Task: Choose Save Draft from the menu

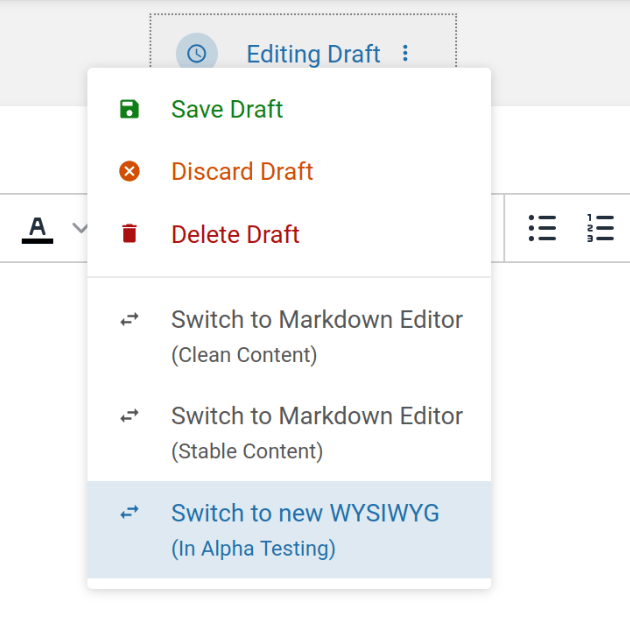Action: point(227,109)
